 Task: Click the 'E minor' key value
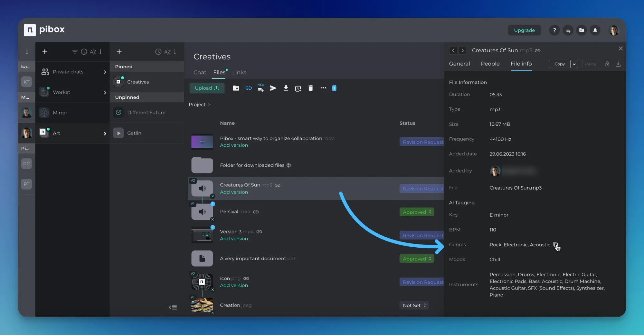click(x=499, y=215)
